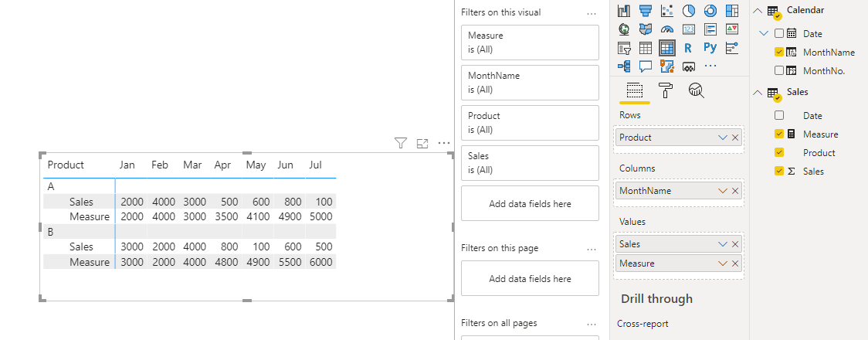Select the Power Apps visual icon
Image resolution: width=868 pixels, height=340 pixels.
point(689,66)
